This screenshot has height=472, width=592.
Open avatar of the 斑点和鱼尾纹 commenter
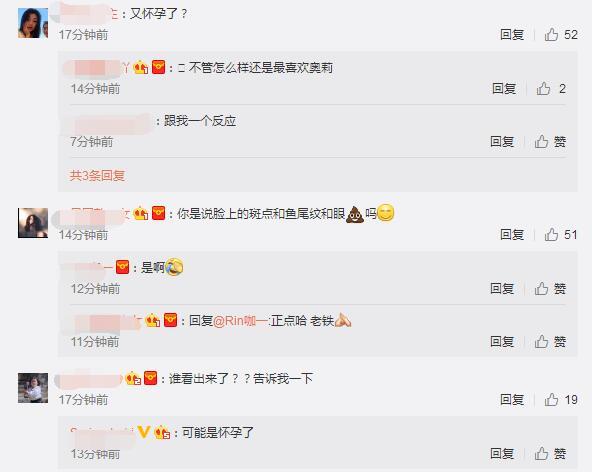[33, 223]
